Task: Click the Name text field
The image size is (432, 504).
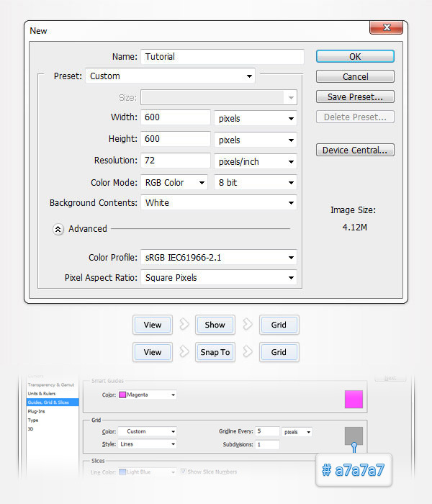Action: pyautogui.click(x=222, y=57)
